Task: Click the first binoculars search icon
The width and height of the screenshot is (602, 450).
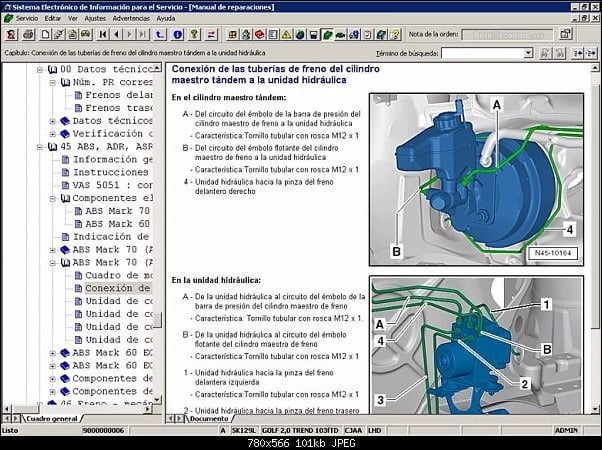Action: (x=544, y=53)
